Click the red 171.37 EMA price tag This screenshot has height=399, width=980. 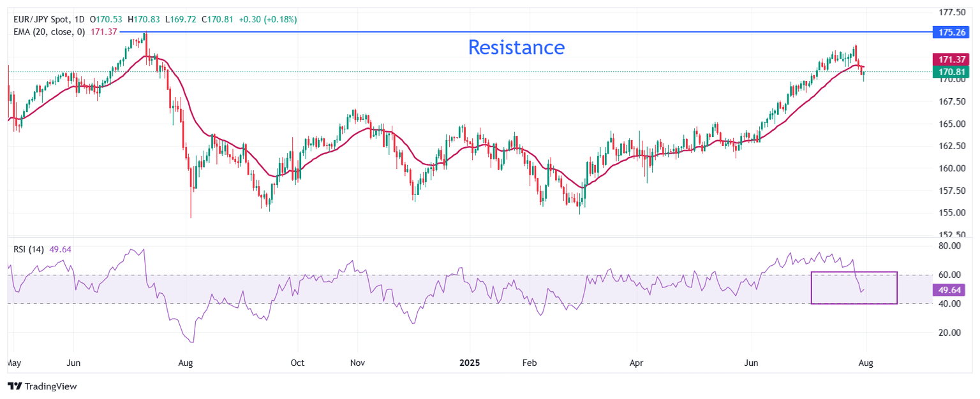pos(950,59)
